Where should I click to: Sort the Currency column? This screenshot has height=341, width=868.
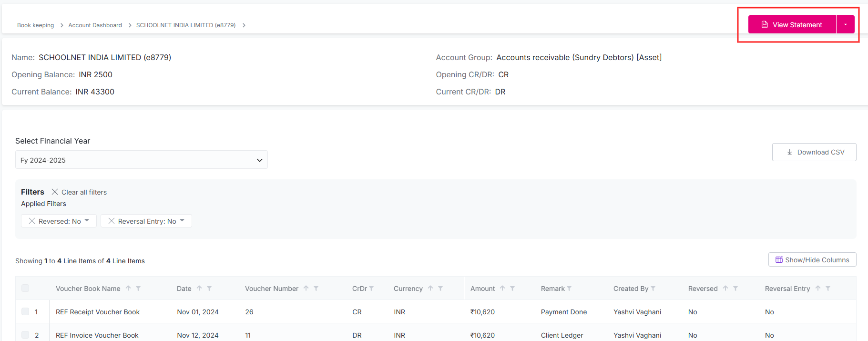(x=430, y=289)
